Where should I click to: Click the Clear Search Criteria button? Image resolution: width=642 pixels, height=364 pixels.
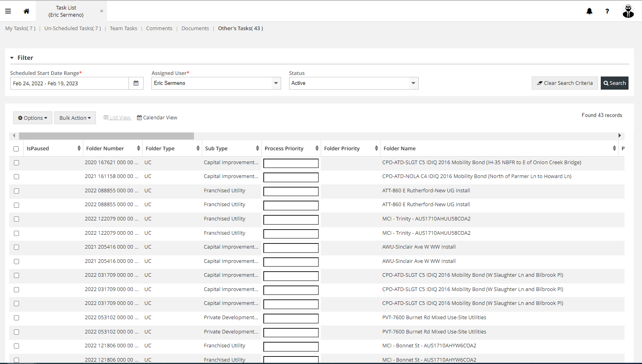(565, 83)
